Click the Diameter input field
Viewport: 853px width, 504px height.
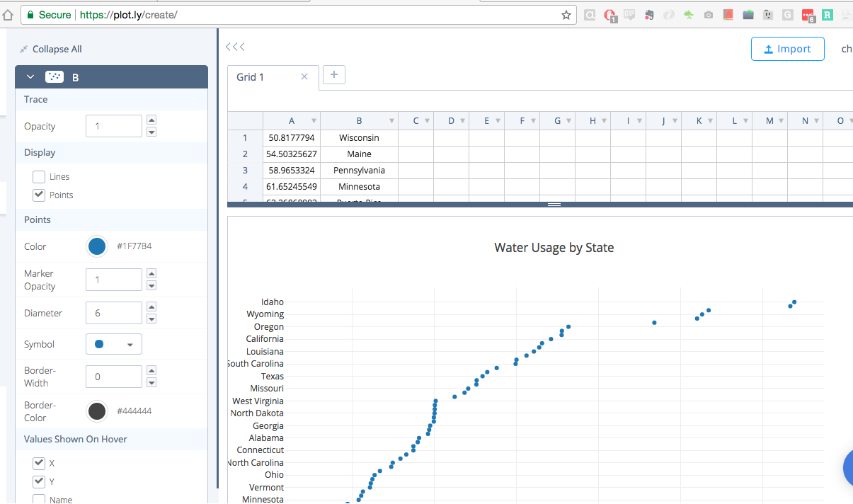coord(114,313)
